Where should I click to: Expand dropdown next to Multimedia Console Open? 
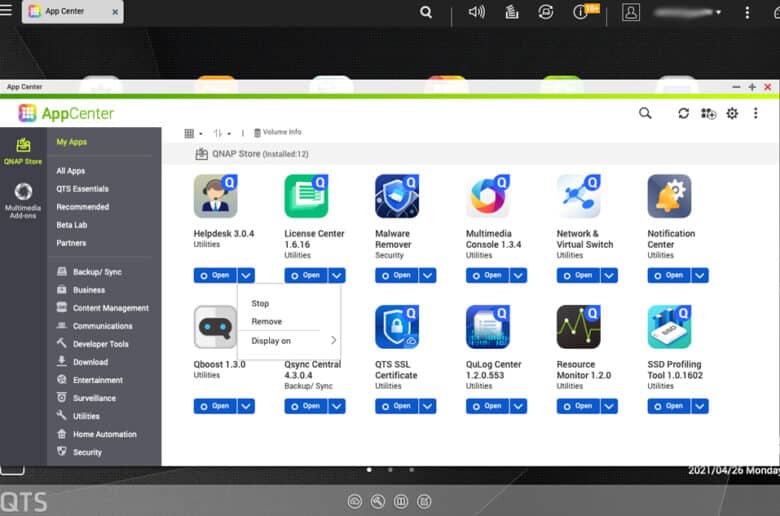click(x=518, y=275)
